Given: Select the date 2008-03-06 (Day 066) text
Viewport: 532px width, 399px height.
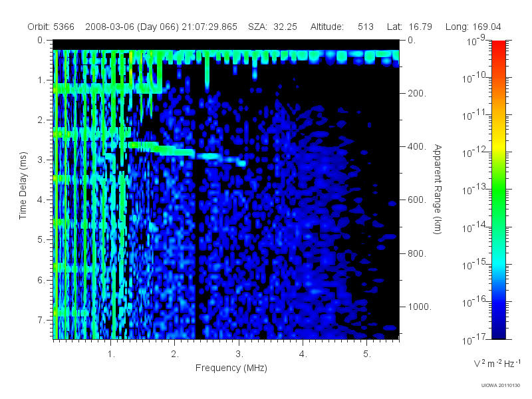Looking at the screenshot, I should tap(132, 27).
